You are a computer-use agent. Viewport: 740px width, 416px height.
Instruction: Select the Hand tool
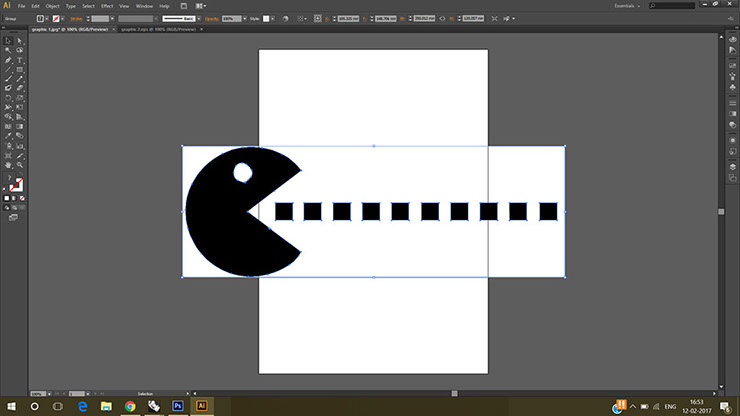[x=8, y=165]
